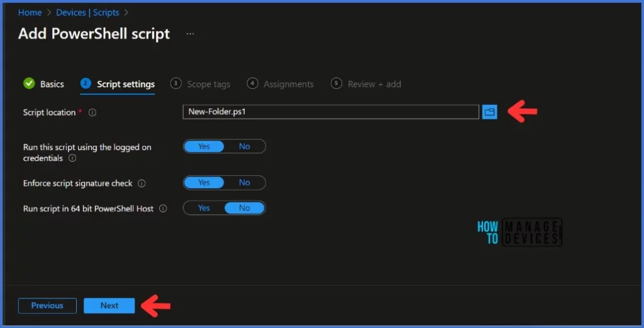Select Yes for 64 bit PowerShell Host
The width and height of the screenshot is (644, 328).
(x=204, y=208)
